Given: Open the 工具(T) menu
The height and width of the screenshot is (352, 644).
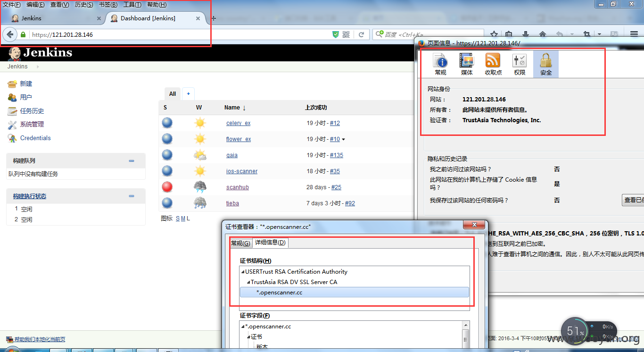Looking at the screenshot, I should [x=132, y=5].
